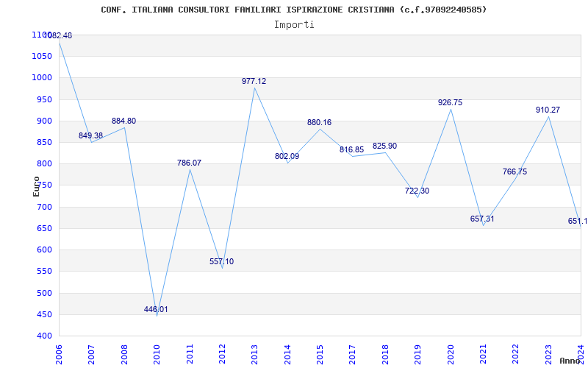Click the y-axis value 900
The width and height of the screenshot is (588, 368).
(44, 121)
